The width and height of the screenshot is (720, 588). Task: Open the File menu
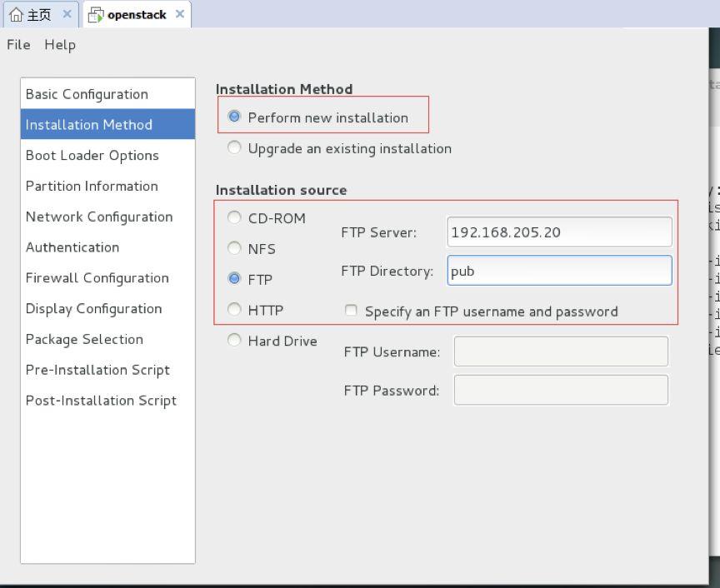(x=18, y=45)
